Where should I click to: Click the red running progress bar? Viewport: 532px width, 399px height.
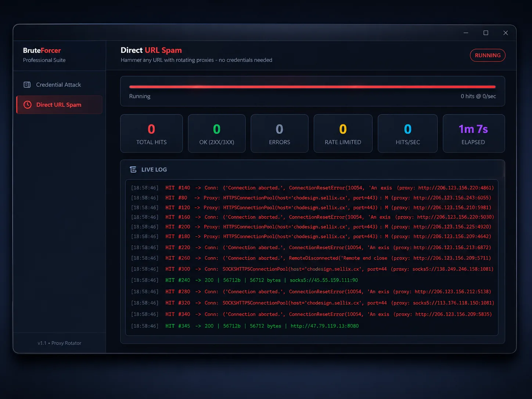coord(312,87)
